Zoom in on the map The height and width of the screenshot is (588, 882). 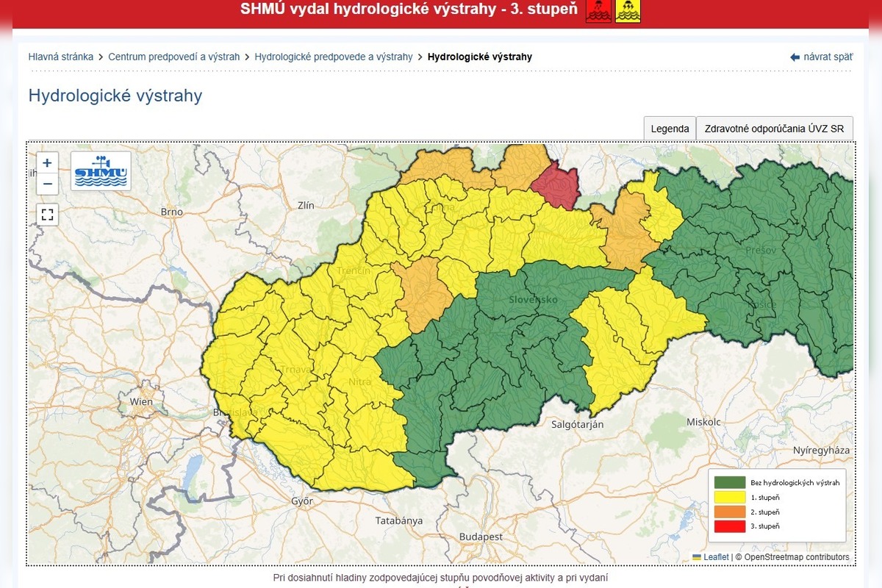[47, 163]
